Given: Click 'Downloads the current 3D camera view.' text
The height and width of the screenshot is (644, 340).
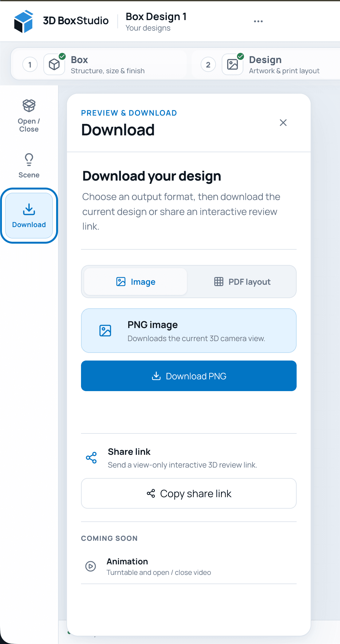Looking at the screenshot, I should [196, 338].
